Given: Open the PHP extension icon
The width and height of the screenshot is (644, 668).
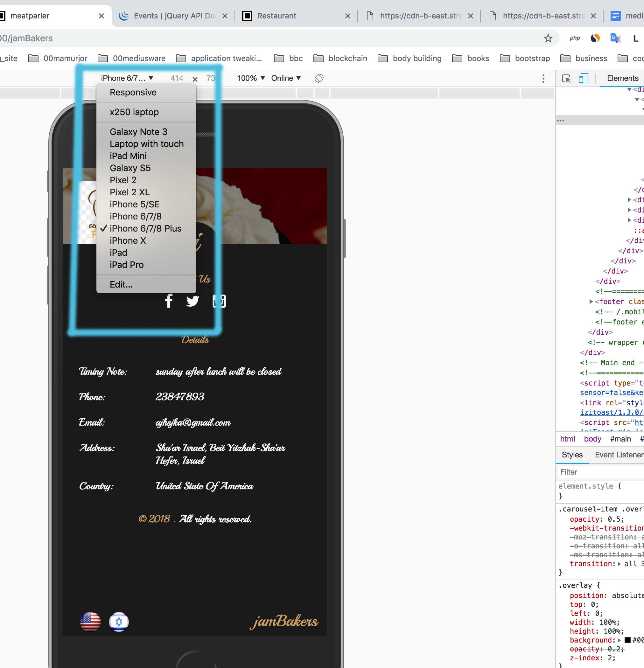Looking at the screenshot, I should (x=574, y=38).
